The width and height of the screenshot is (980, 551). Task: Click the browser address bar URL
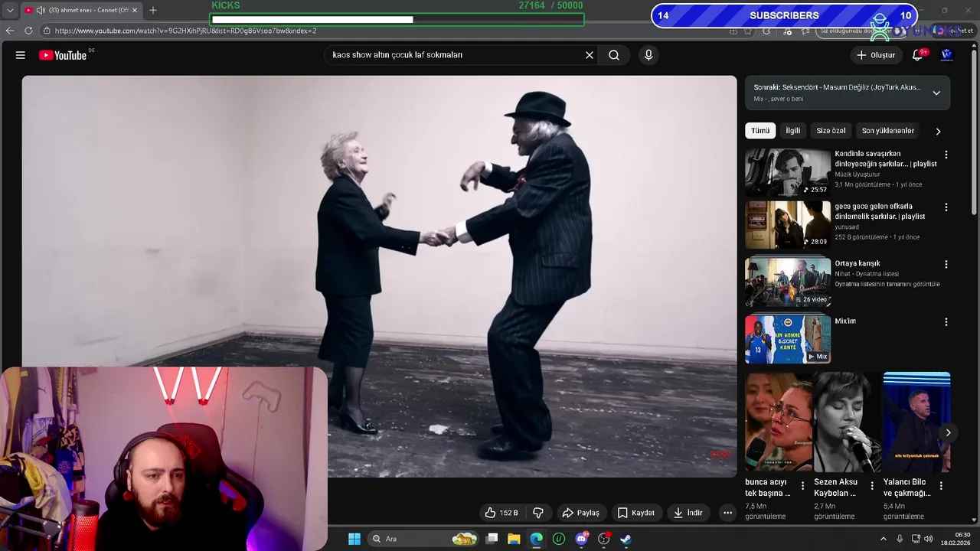point(185,31)
